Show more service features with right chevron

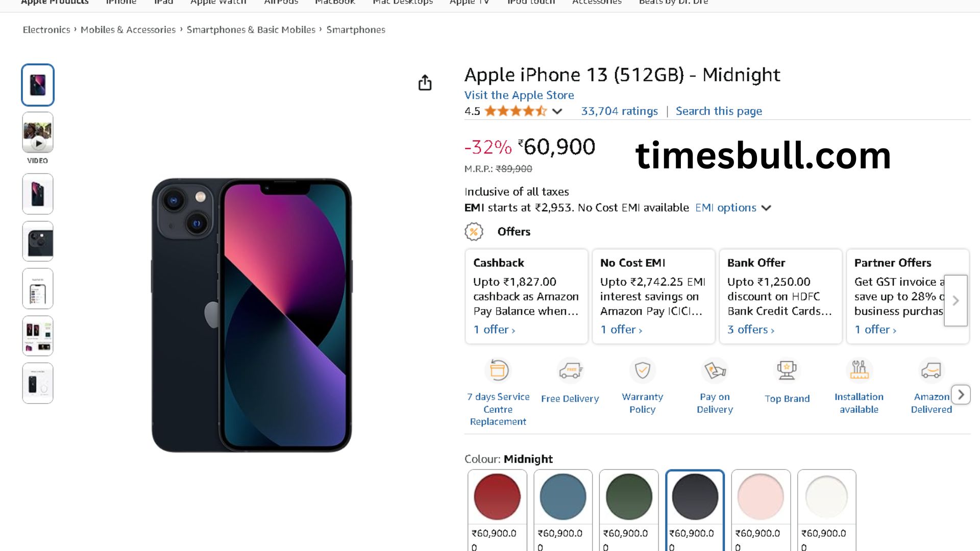coord(961,394)
